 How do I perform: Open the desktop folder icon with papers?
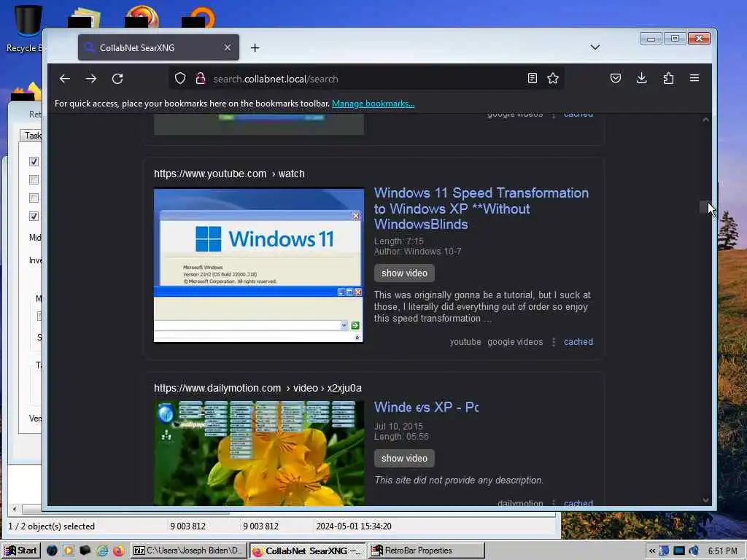click(85, 17)
